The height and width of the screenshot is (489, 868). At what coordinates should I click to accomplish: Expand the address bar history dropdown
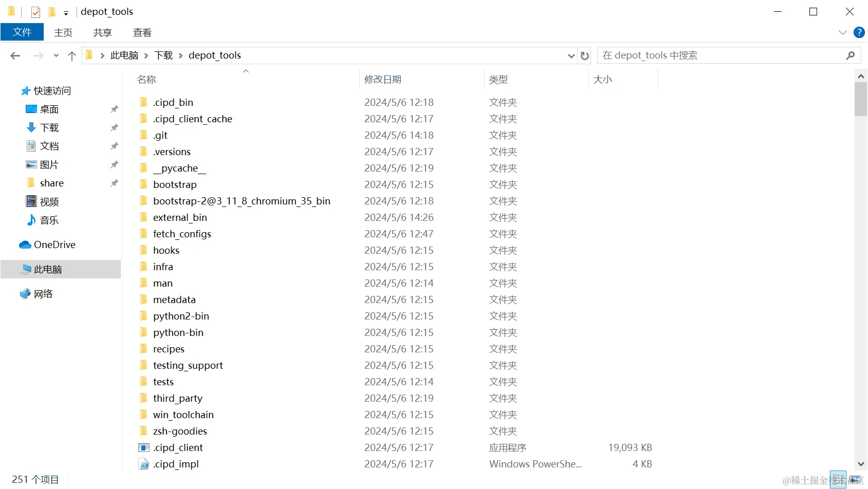point(571,55)
